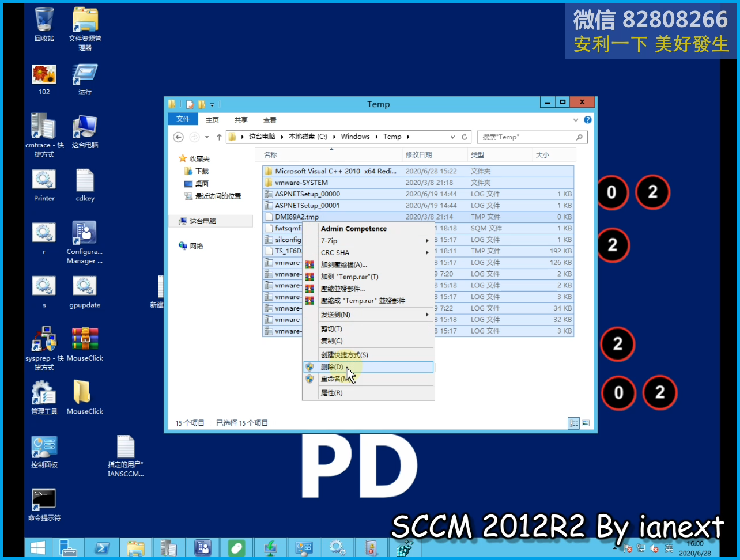Switch to large icons view toggle
This screenshot has height=560, width=740.
(x=586, y=423)
